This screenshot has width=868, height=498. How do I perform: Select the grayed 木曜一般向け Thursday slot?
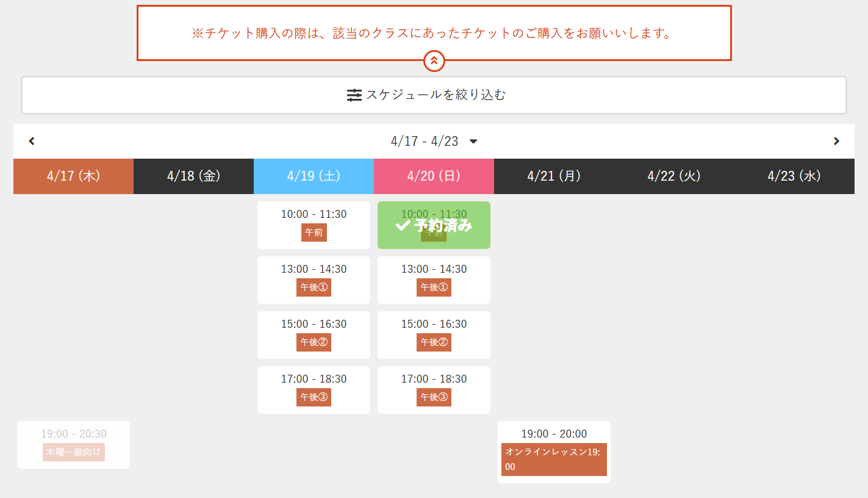[x=73, y=444]
